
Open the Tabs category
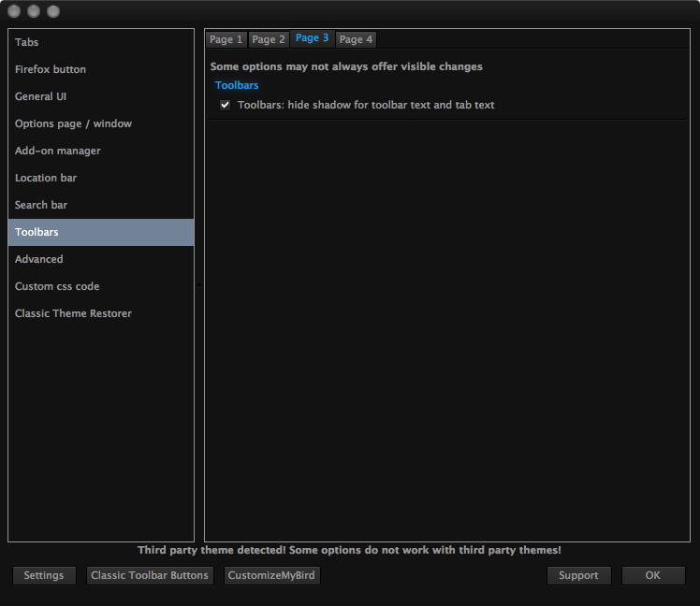click(101, 42)
